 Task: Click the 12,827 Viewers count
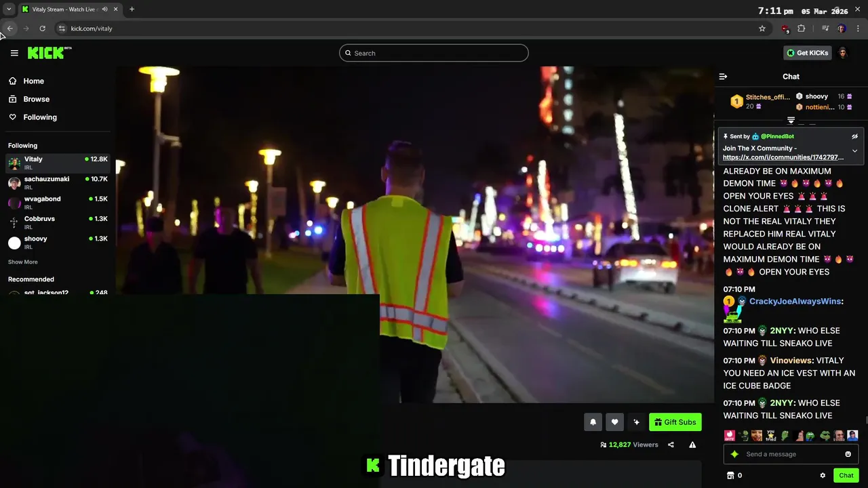[x=629, y=445]
